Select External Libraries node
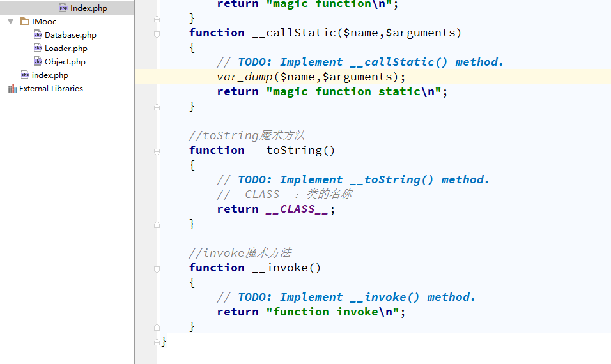The image size is (611, 364). pos(51,88)
